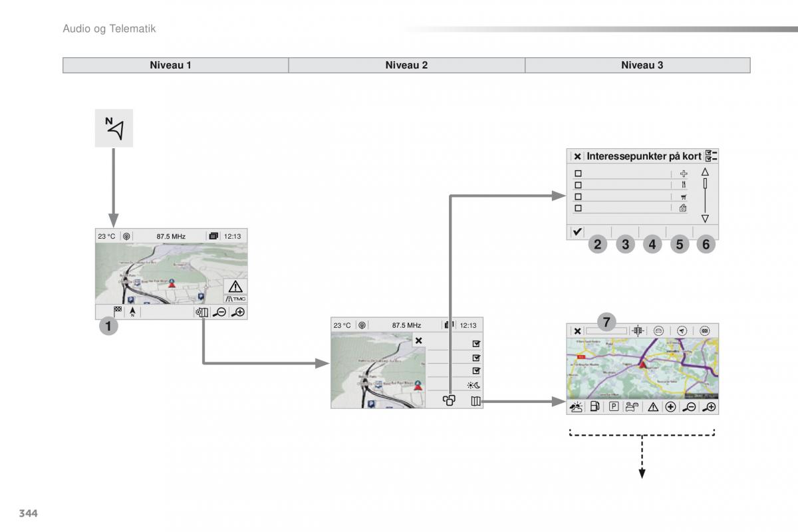The width and height of the screenshot is (798, 532).
Task: Select the shopping cart category icon
Action: [683, 197]
